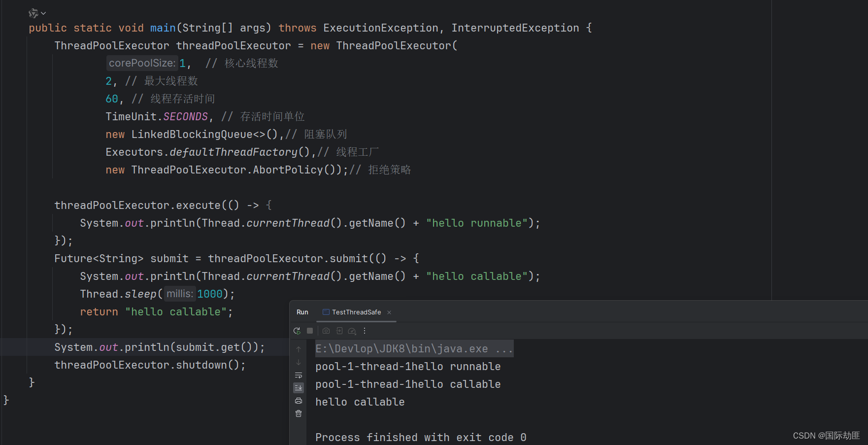Image resolution: width=868 pixels, height=445 pixels.
Task: Toggle soft-wrap for console output
Action: tap(299, 375)
